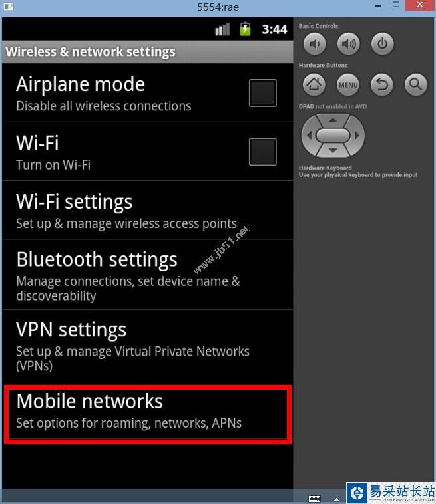
Task: Click the DPAD right arrow
Action: click(357, 136)
